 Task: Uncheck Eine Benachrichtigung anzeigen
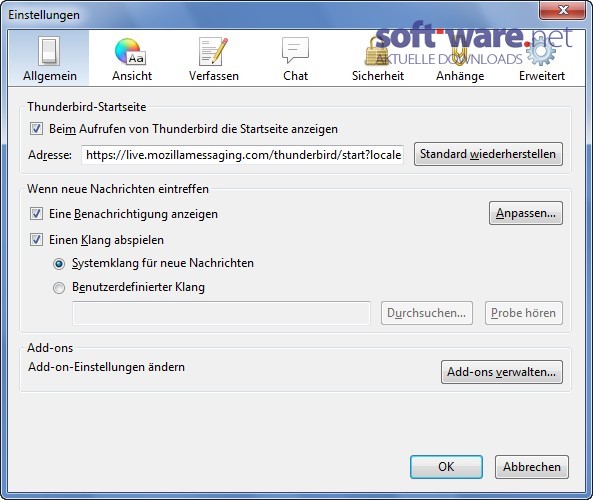coord(36,214)
